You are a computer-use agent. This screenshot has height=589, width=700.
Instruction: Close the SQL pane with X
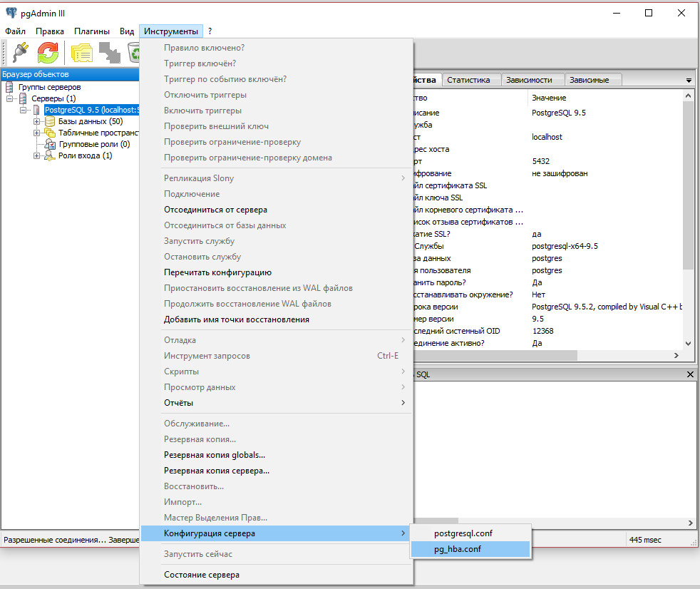(689, 374)
